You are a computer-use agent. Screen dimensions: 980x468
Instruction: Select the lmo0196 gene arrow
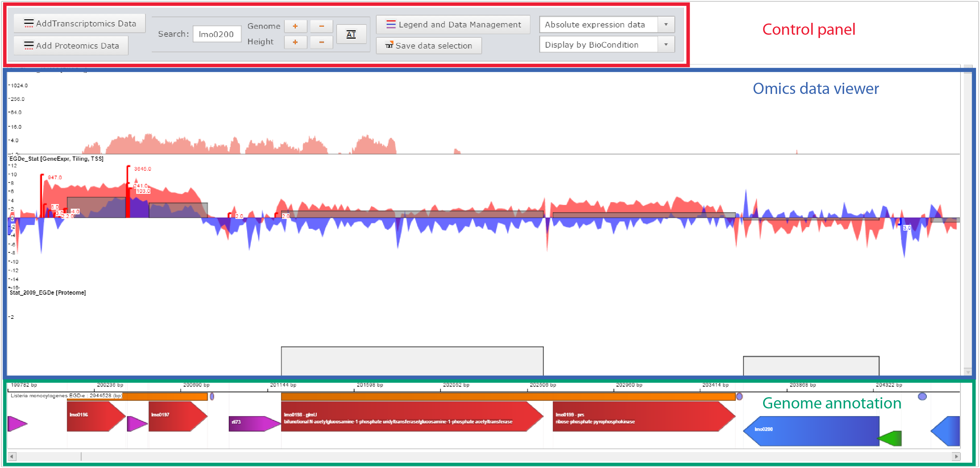pyautogui.click(x=96, y=416)
